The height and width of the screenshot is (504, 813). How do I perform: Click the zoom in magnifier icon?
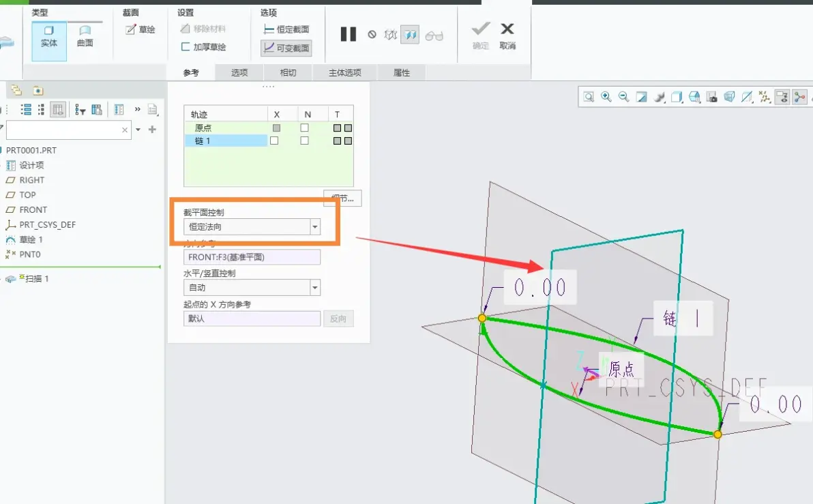click(x=606, y=97)
